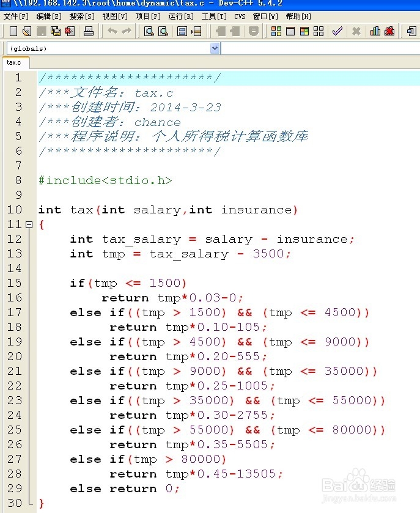Run the program with the window icon
Viewport: 420px width, 513px height.
point(290,31)
